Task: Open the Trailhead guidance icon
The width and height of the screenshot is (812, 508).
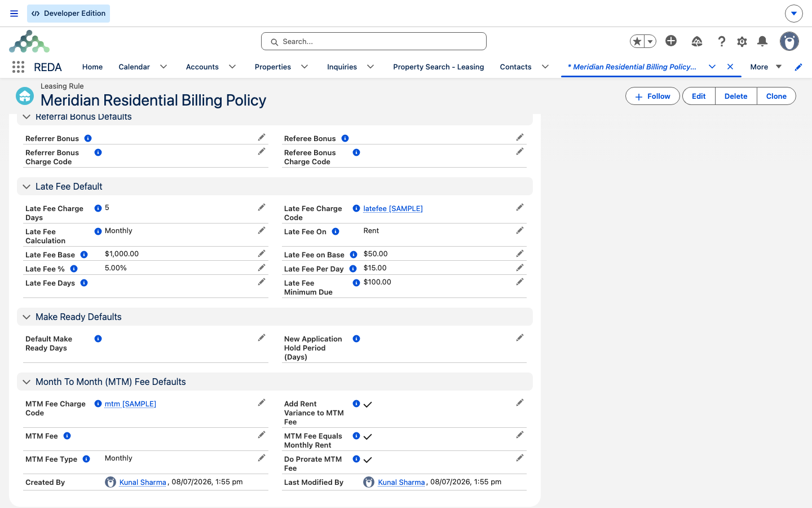Action: [x=697, y=41]
